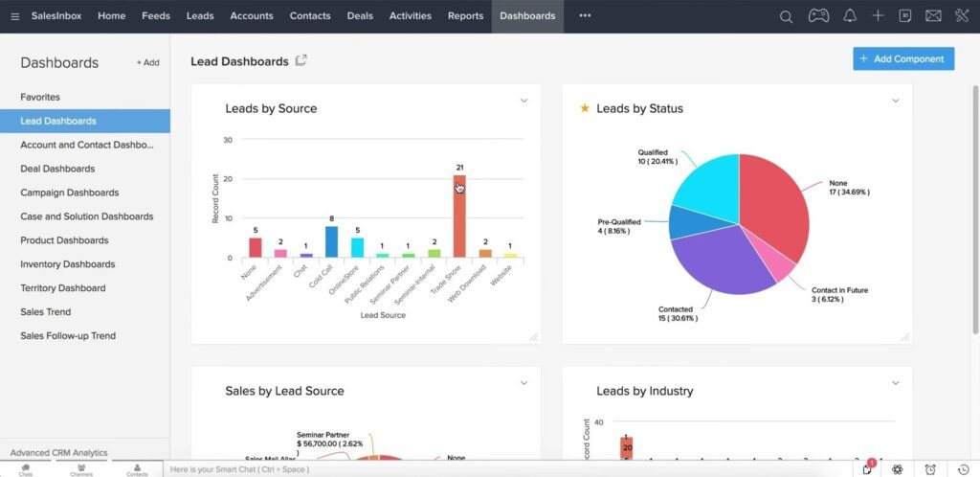Open Contacts in the bottom bar
The height and width of the screenshot is (477, 980).
point(137,469)
